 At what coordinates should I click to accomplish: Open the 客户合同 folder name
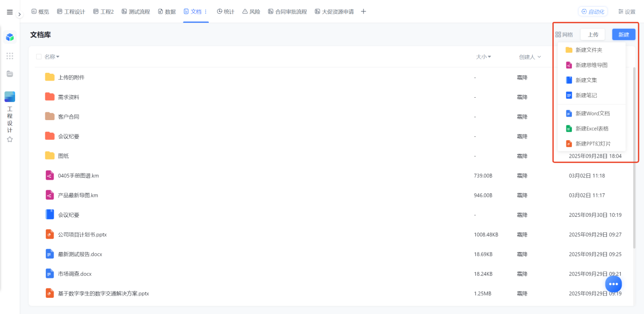pos(68,117)
